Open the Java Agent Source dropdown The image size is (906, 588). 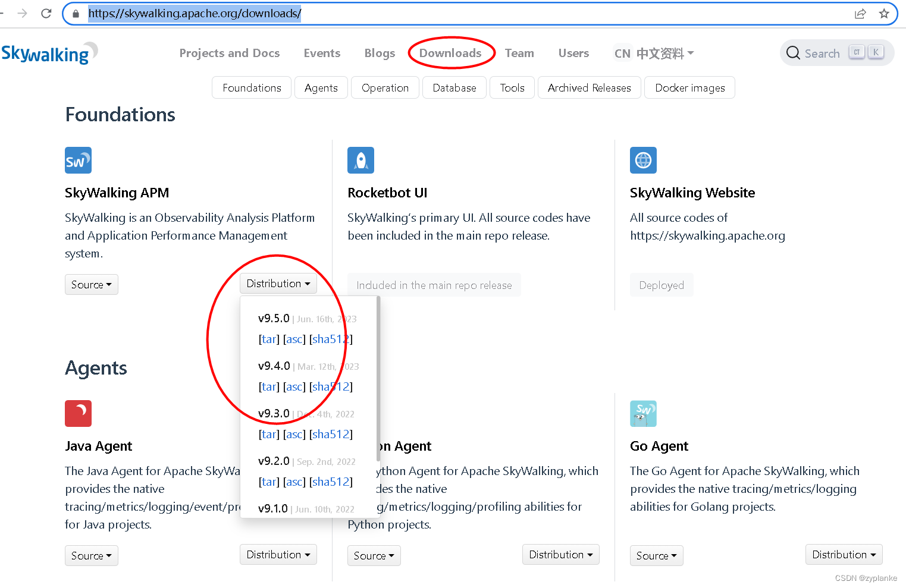91,555
